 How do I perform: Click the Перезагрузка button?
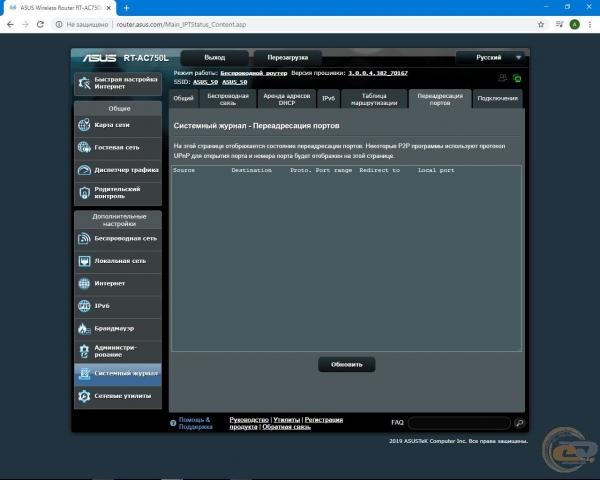click(287, 58)
